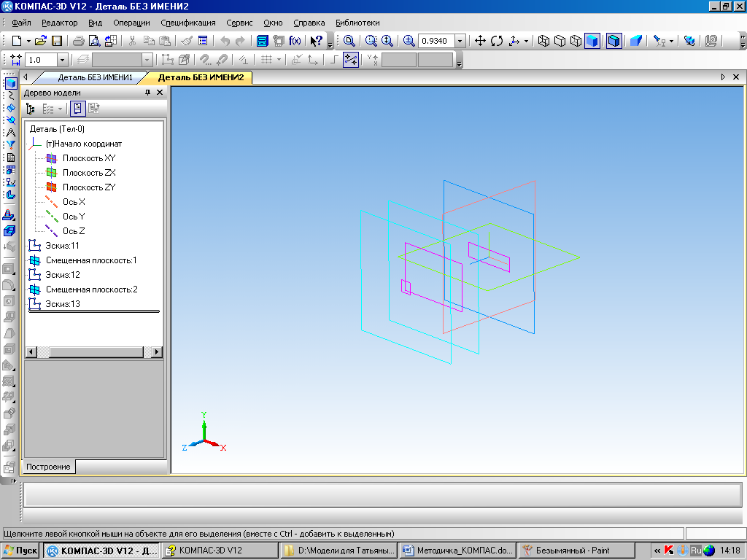The width and height of the screenshot is (747, 560).
Task: Open print preview from the toolbar
Action: [x=94, y=41]
